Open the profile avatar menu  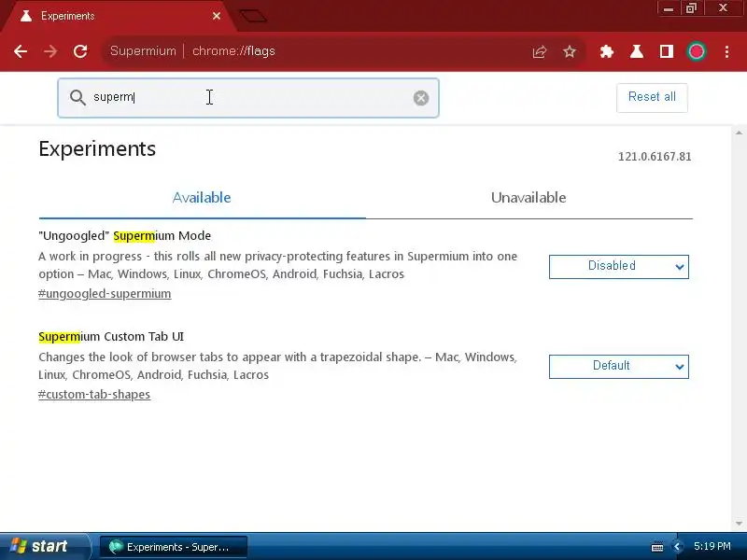[697, 51]
